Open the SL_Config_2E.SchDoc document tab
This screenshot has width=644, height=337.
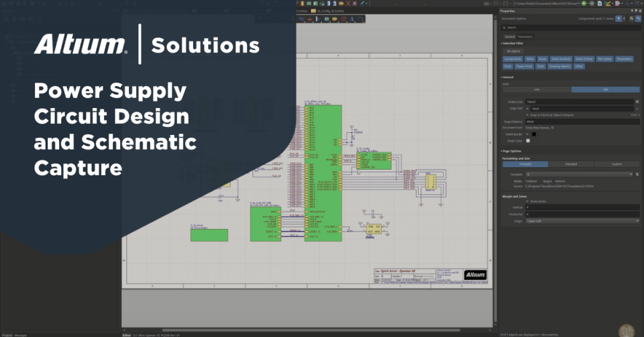[329, 11]
